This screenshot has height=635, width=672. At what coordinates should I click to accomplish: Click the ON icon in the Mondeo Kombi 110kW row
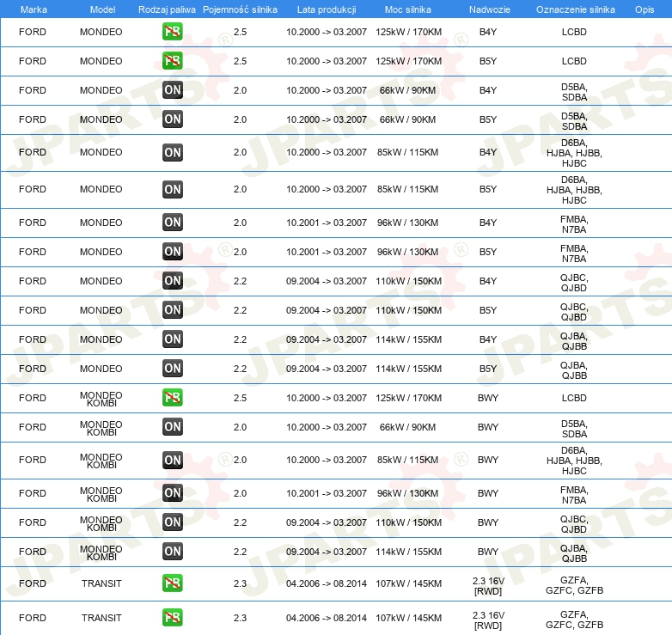click(173, 522)
